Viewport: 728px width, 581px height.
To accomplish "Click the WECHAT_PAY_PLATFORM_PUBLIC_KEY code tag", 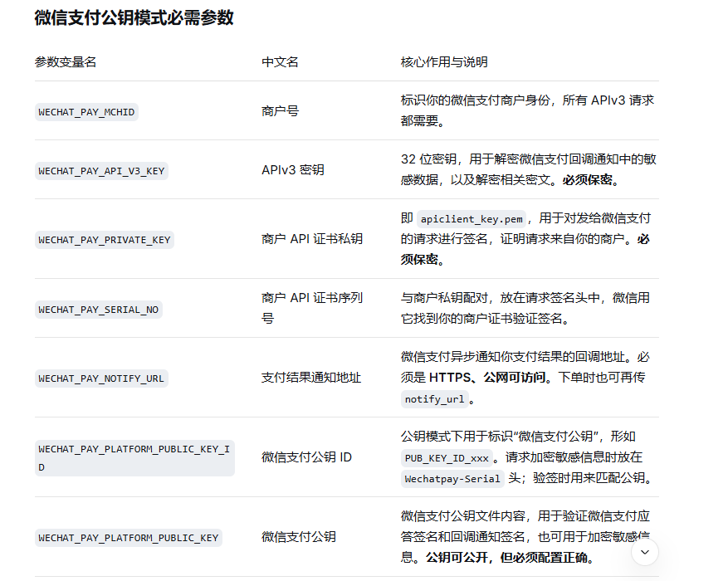I will coord(129,538).
